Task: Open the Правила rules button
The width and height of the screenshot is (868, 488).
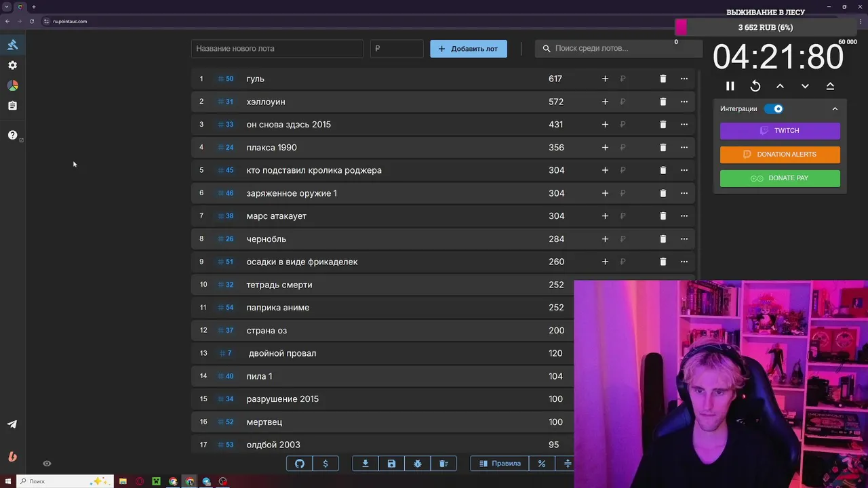Action: click(x=500, y=464)
